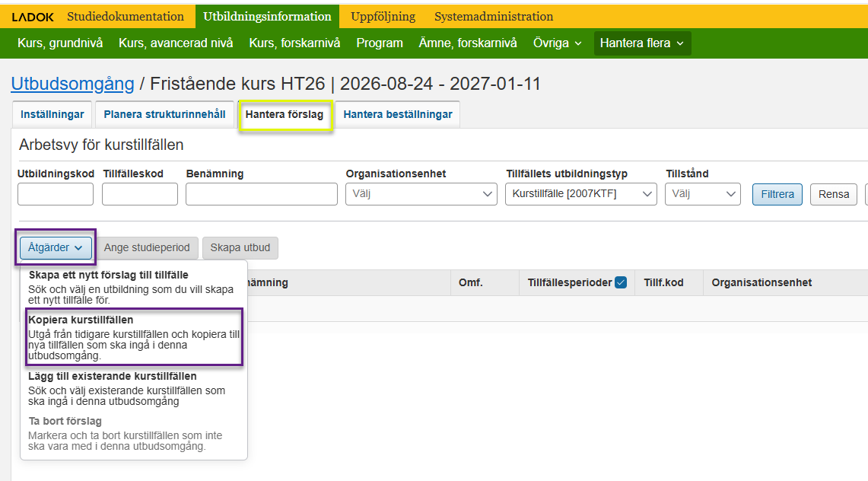Screen dimensions: 868x481
Task: Open the Hantera beställningar tab
Action: [397, 114]
